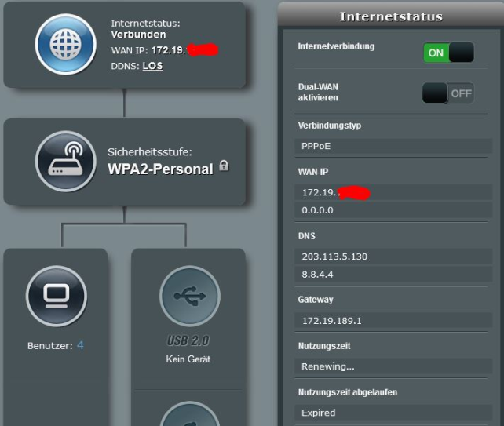Screen dimensions: 504x426
Task: Click the WPA2 padlock icon
Action: tap(224, 166)
